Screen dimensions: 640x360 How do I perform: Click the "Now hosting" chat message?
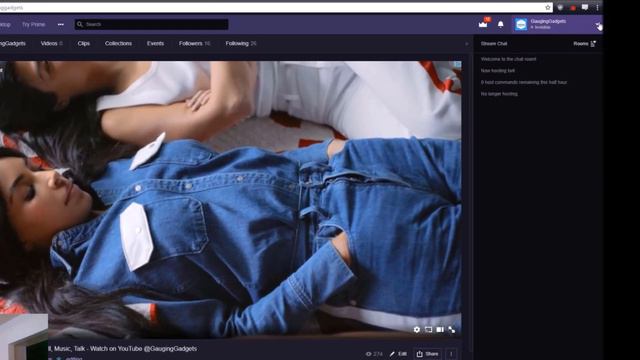[498, 71]
